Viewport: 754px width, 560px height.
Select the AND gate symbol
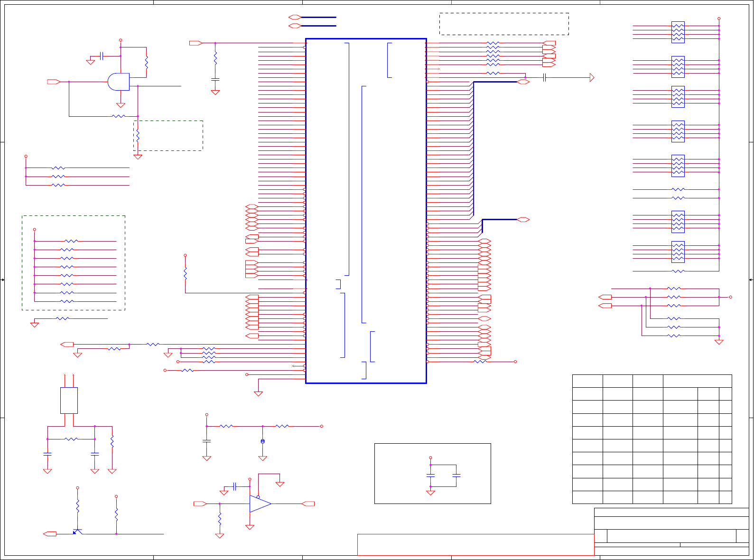click(119, 82)
